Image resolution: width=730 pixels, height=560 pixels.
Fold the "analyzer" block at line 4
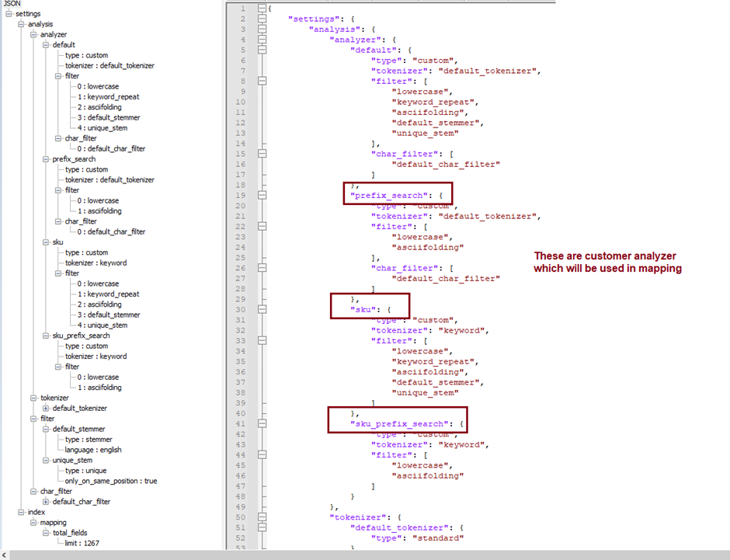click(262, 39)
